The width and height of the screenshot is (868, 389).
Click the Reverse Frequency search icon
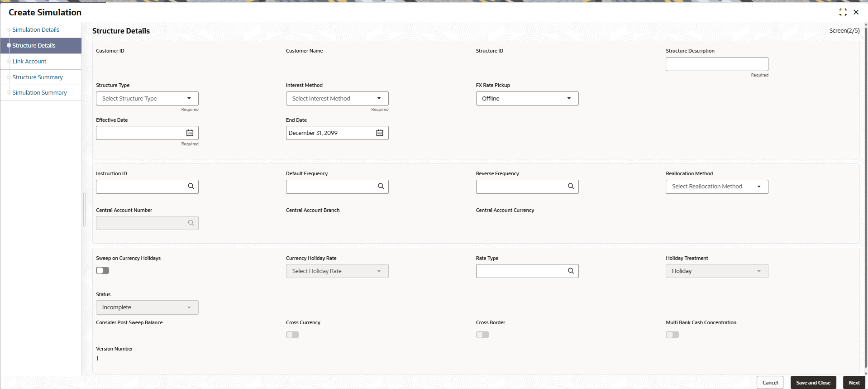point(571,186)
